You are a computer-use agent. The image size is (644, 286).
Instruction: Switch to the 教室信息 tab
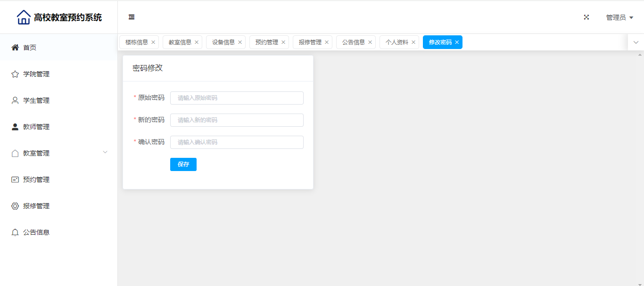tap(182, 42)
